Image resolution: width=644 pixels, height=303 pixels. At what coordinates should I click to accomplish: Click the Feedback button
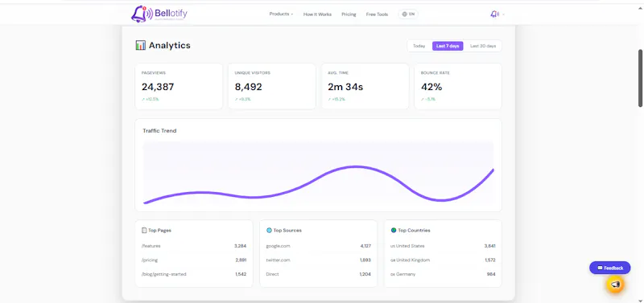(x=609, y=268)
